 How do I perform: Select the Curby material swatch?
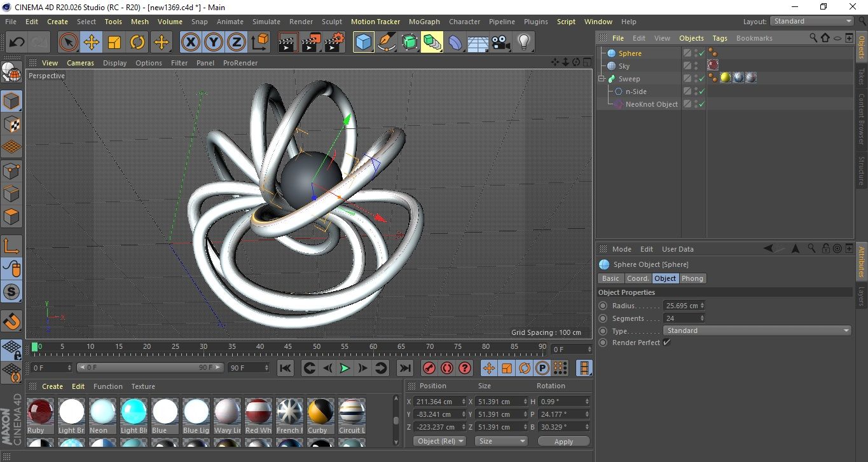coord(320,416)
